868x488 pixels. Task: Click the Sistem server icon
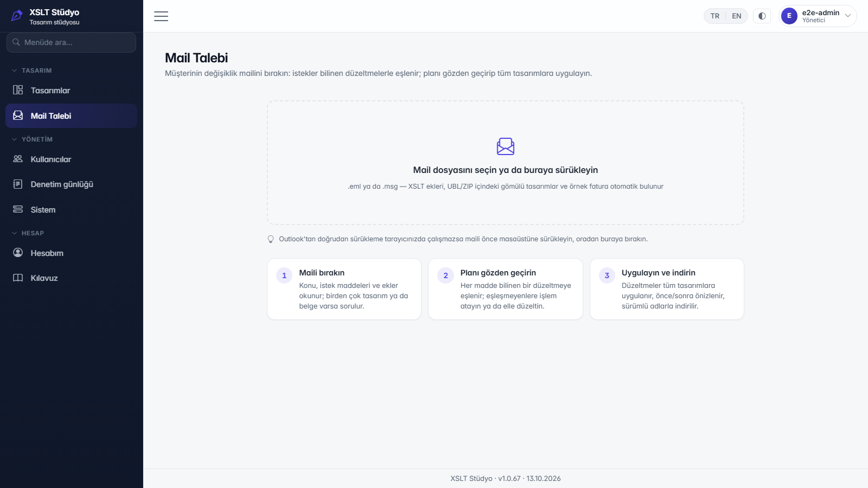[x=18, y=209]
